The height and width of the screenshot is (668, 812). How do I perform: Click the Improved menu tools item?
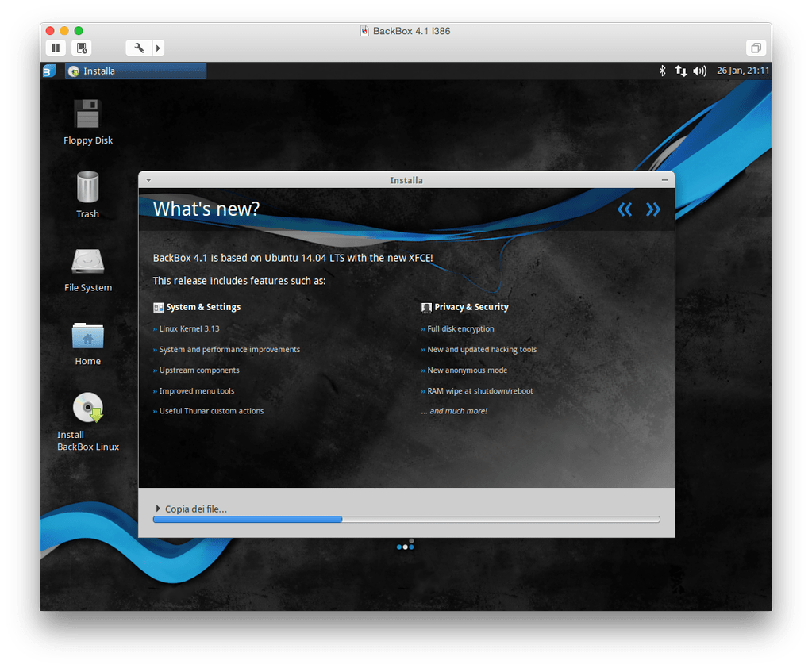click(197, 390)
